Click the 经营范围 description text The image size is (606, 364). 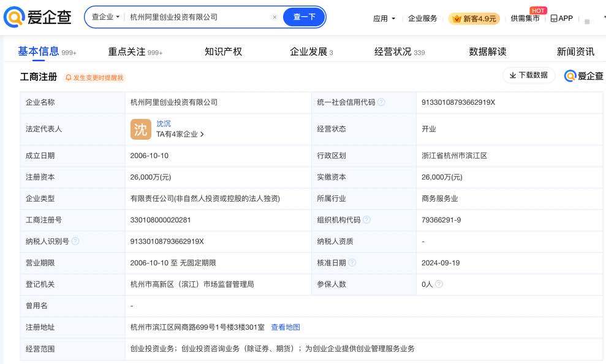(273, 349)
